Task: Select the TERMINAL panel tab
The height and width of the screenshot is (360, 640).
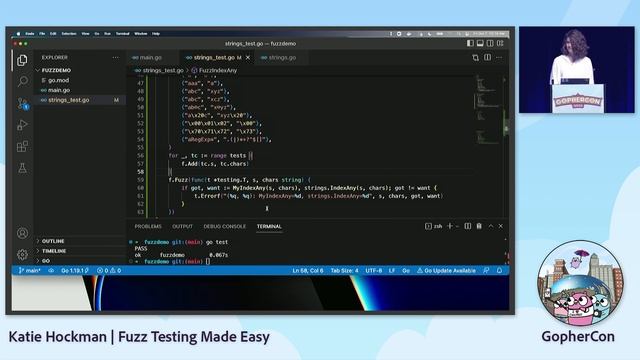Action: pos(269,227)
